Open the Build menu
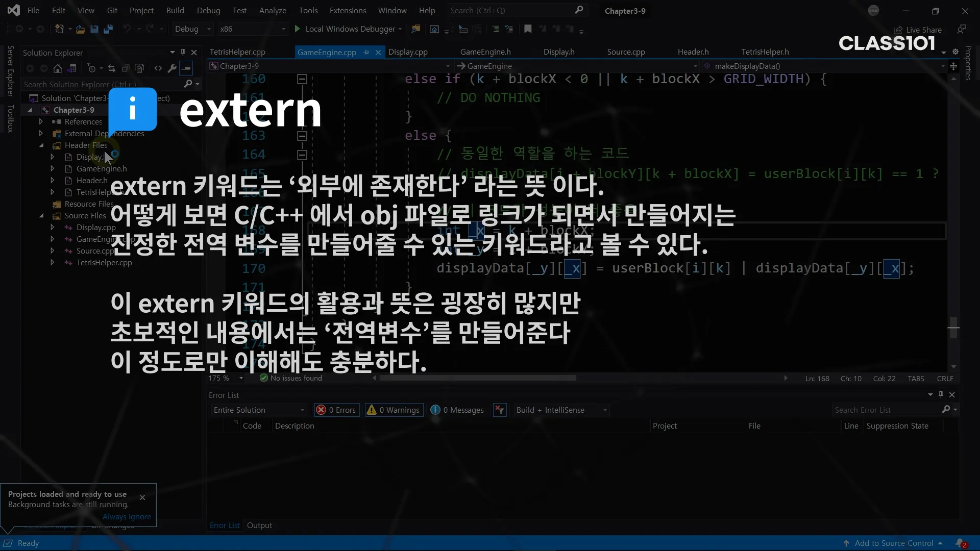Image resolution: width=980 pixels, height=551 pixels. pyautogui.click(x=175, y=10)
